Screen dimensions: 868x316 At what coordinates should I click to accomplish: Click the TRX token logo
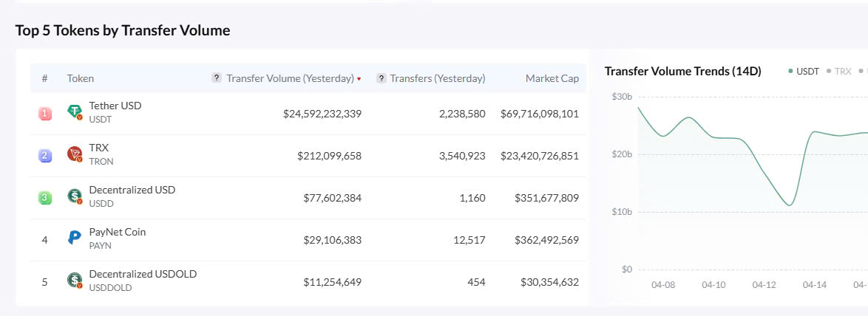point(75,154)
